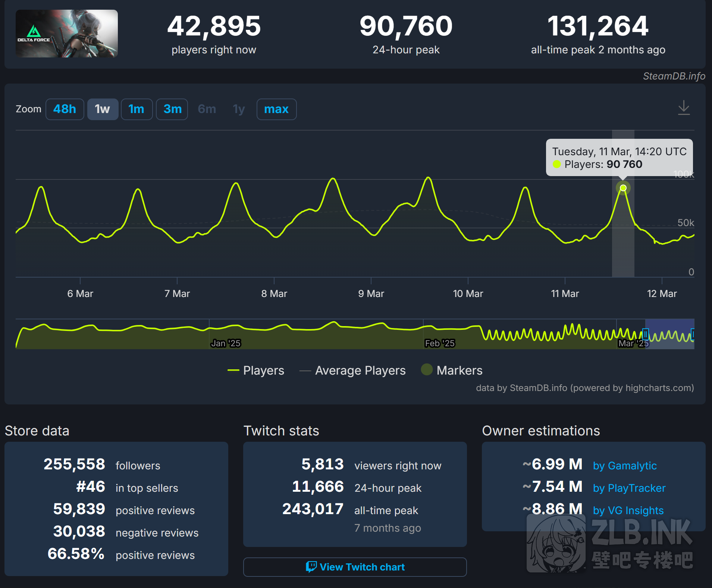Choose the 3m zoom range
The image size is (712, 588).
[172, 109]
